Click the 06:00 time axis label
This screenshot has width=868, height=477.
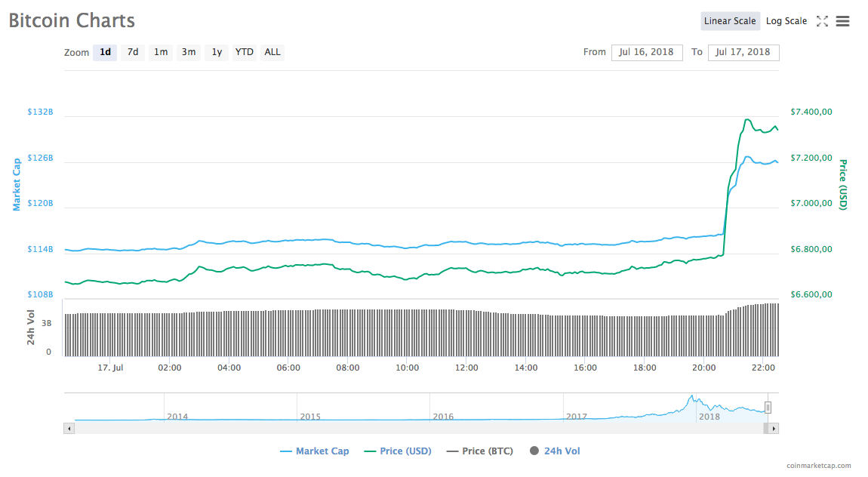pyautogui.click(x=288, y=368)
